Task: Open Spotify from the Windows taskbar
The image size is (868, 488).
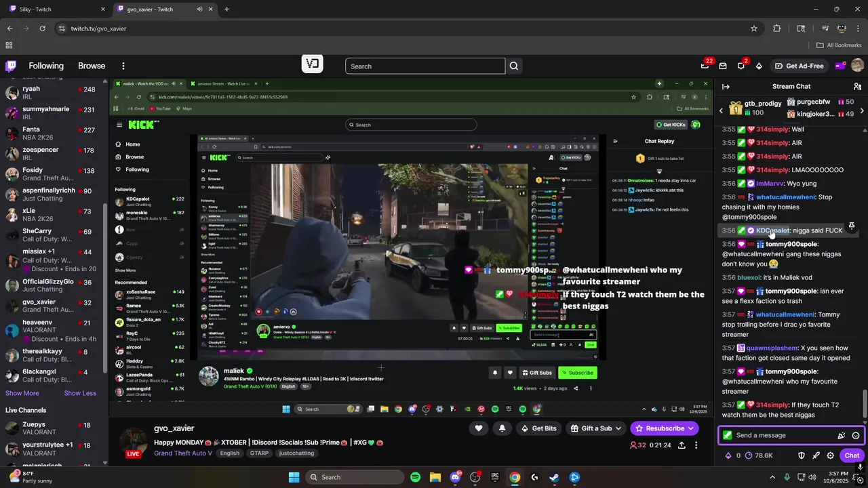Action: (x=415, y=477)
